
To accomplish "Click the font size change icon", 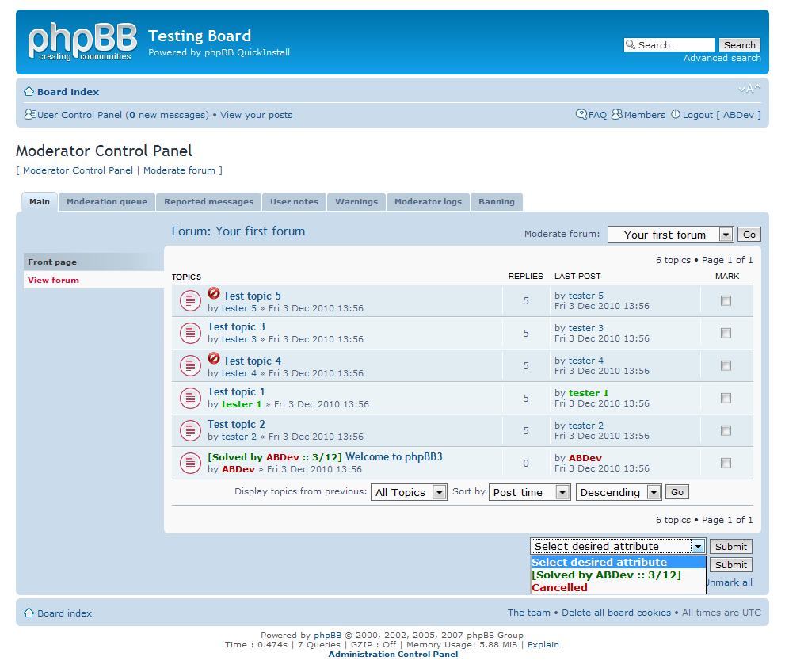I will (x=749, y=89).
